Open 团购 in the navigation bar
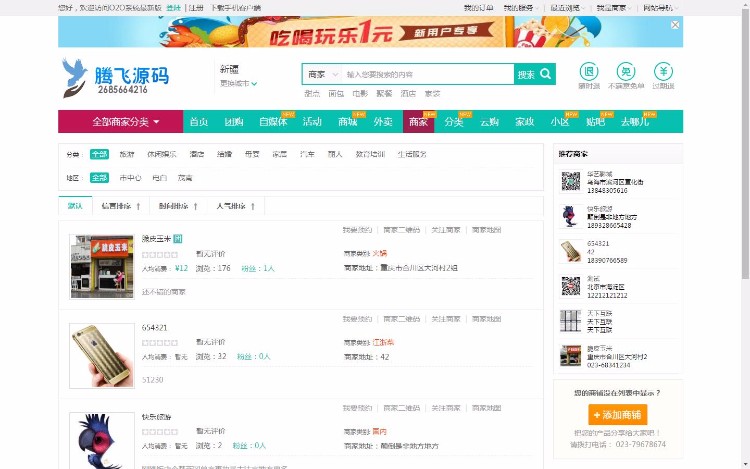Screen dimensions: 750x469 (x=234, y=121)
